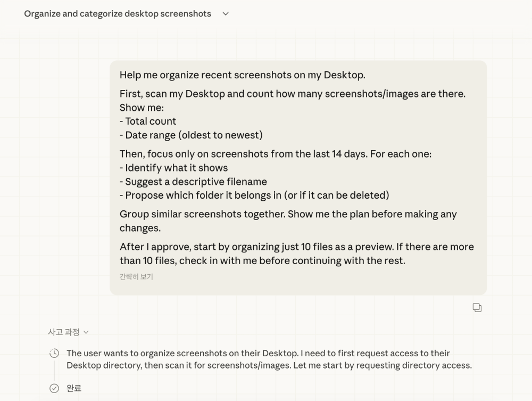Click the checkmark circle icon beside "완료"
This screenshot has height=401, width=532.
54,388
